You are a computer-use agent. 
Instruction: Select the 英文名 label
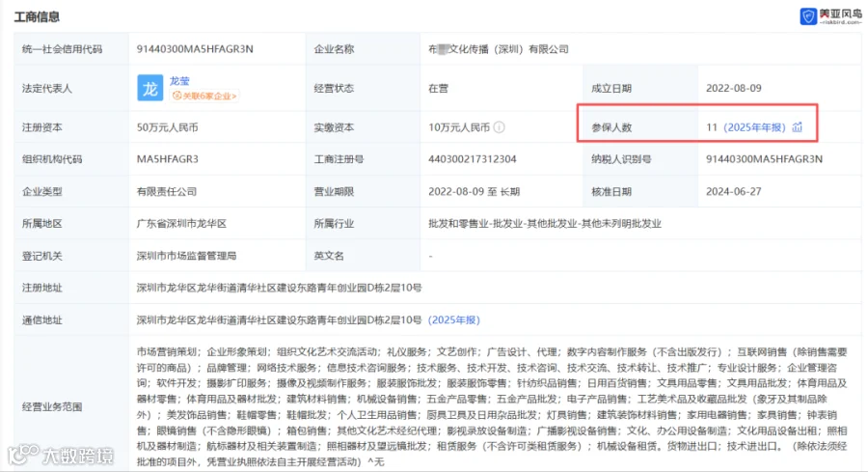pyautogui.click(x=329, y=256)
